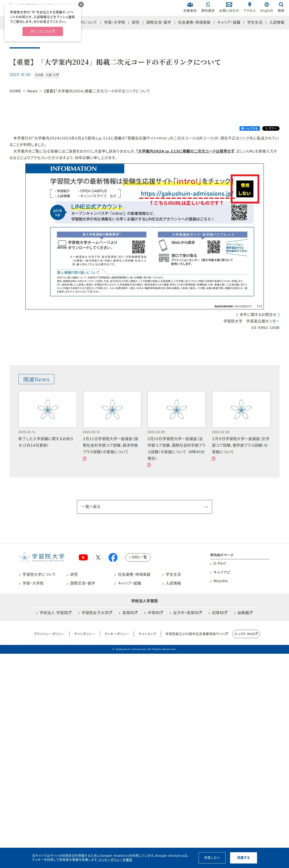Open thumbnail of 2025.02.10 related news
The height and width of the screenshot is (868, 289).
[112, 409]
